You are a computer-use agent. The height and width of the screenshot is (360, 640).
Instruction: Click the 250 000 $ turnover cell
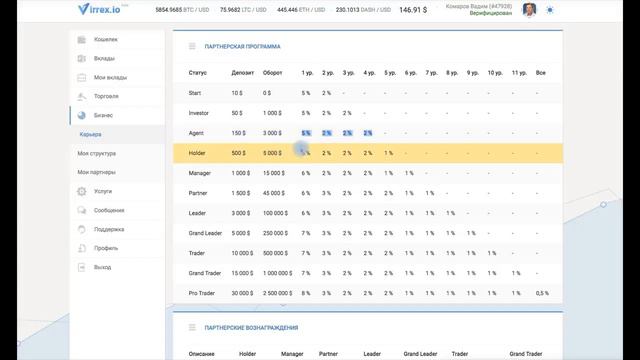(276, 233)
